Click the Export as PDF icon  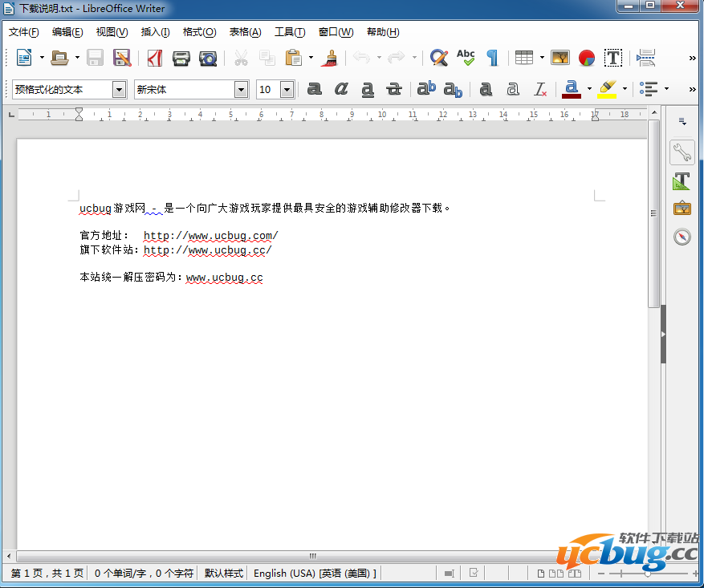pyautogui.click(x=155, y=58)
